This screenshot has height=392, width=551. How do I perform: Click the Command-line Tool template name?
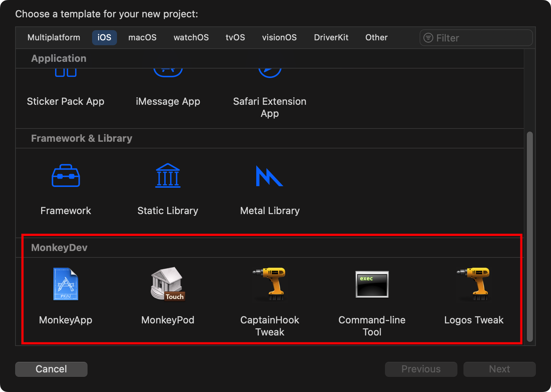[x=372, y=326]
